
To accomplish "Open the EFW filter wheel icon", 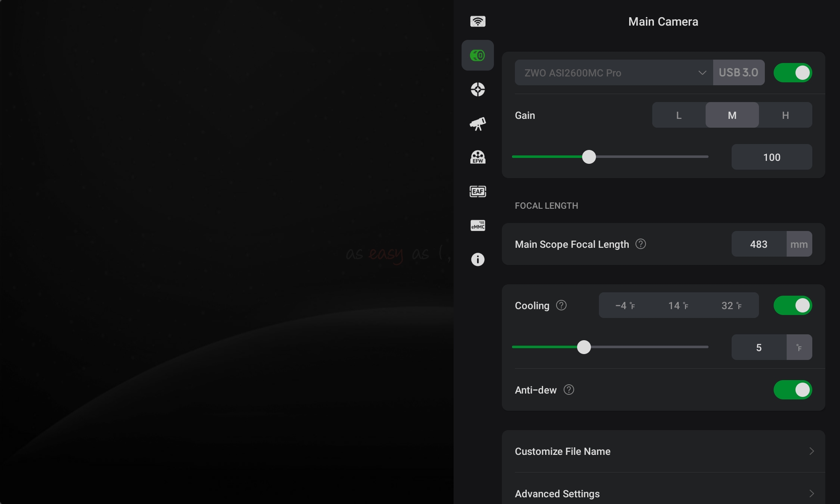I will (x=478, y=157).
